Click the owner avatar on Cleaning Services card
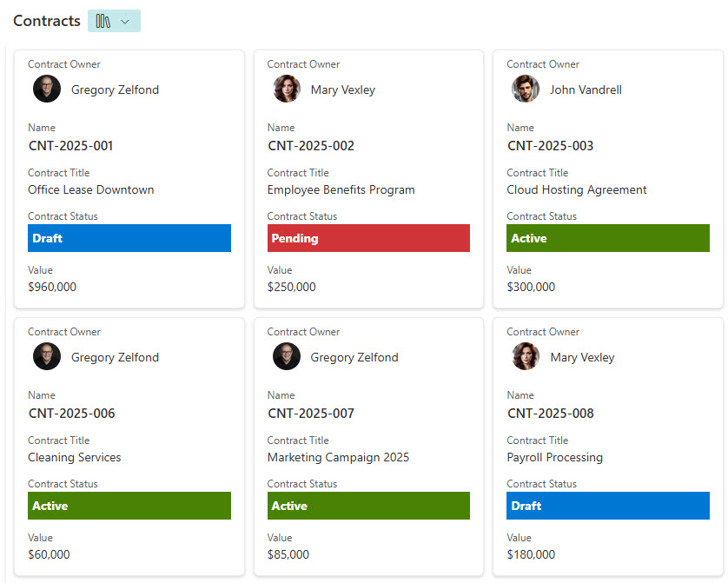The image size is (728, 583). (47, 357)
